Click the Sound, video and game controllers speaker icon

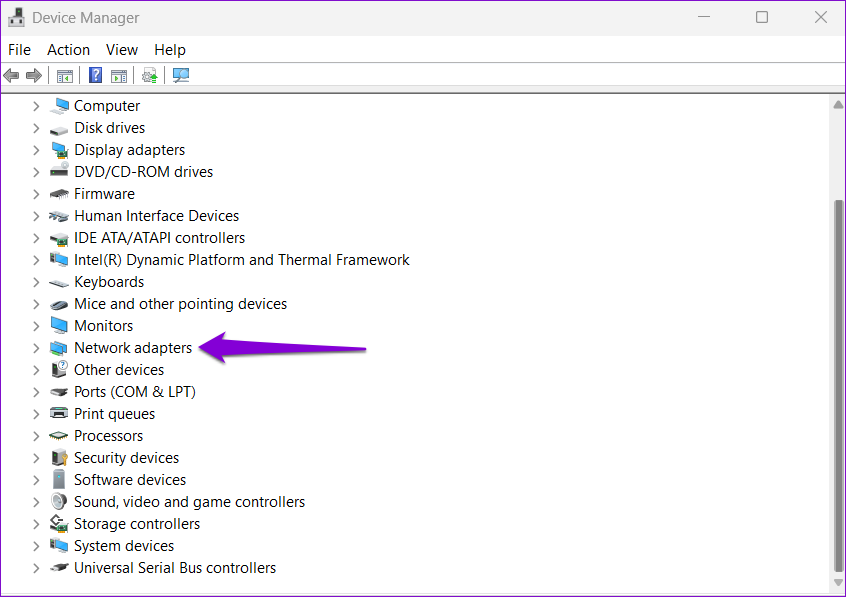pyautogui.click(x=59, y=502)
